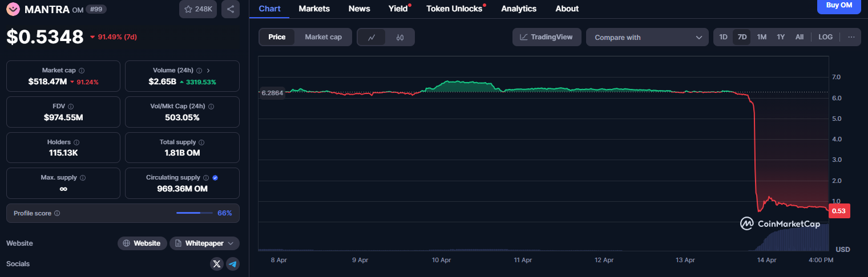Click the $974.55M FDV value

tap(63, 117)
